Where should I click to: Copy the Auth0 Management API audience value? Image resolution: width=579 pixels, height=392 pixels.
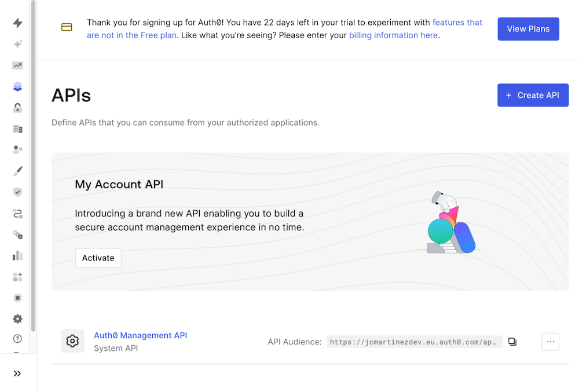pyautogui.click(x=512, y=342)
